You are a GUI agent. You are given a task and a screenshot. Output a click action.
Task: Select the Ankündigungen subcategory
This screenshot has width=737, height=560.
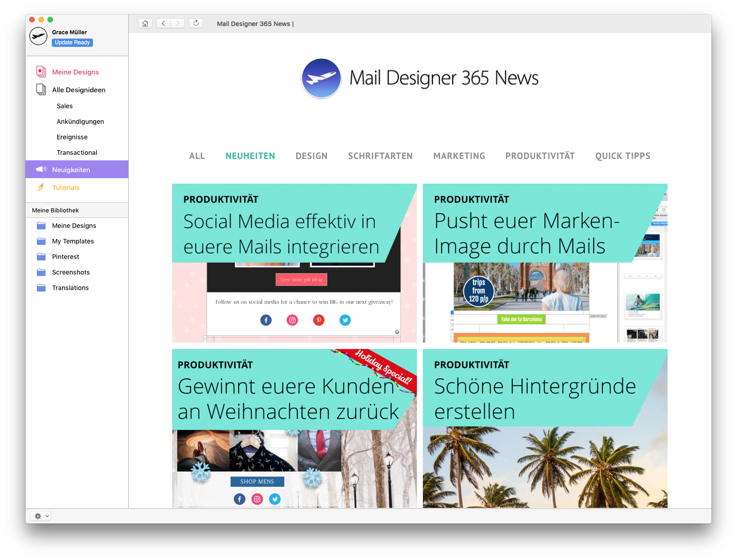pos(80,122)
